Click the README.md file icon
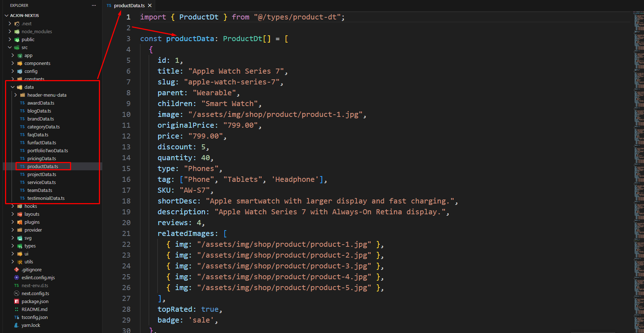 (x=17, y=309)
